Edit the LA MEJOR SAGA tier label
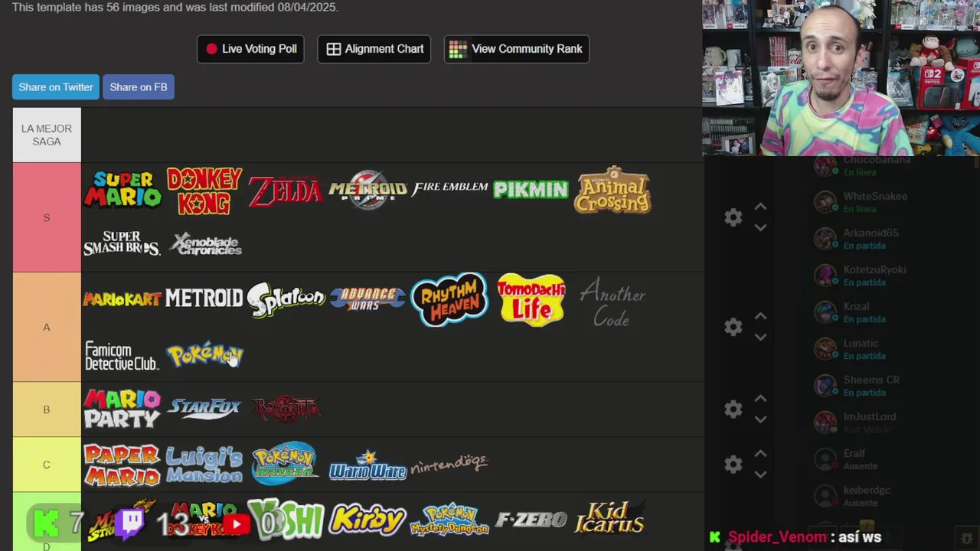980x551 pixels. tap(47, 135)
